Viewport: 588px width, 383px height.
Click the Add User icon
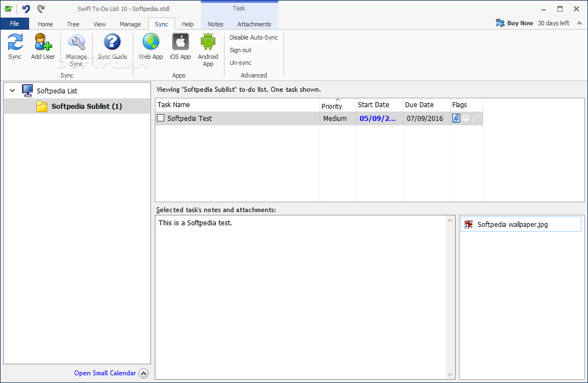(x=43, y=42)
